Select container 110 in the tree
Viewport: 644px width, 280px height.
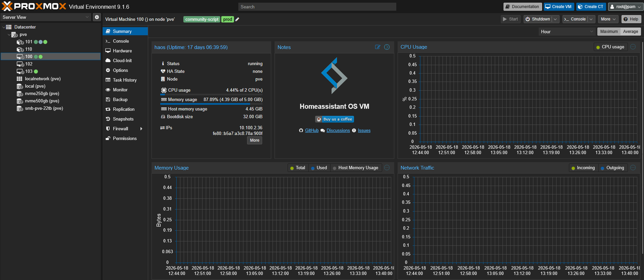(x=50, y=49)
